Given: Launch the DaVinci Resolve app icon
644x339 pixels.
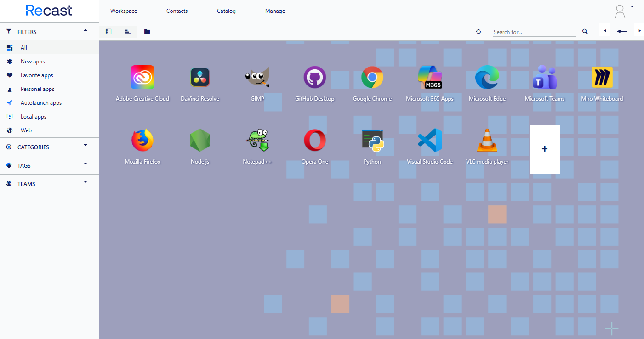Looking at the screenshot, I should [x=200, y=78].
